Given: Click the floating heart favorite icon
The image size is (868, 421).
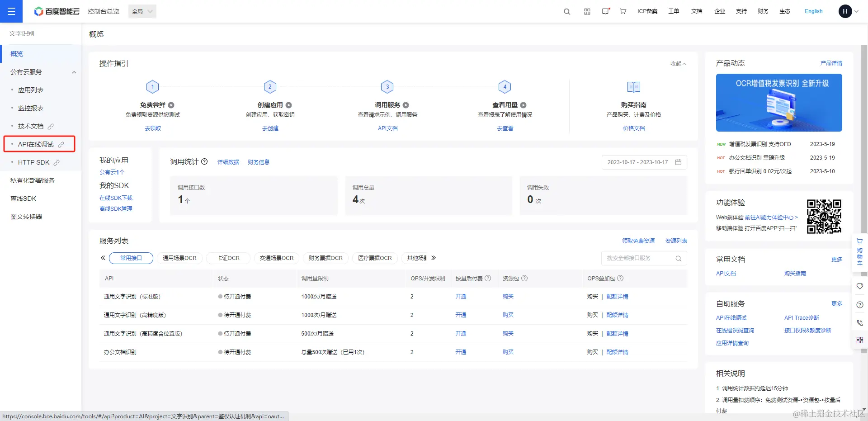Looking at the screenshot, I should click(x=860, y=286).
